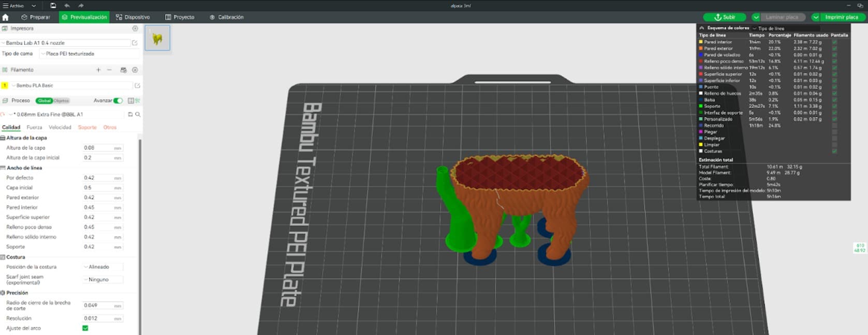Toggle the Ajuste del arco checkbox
Image resolution: width=868 pixels, height=335 pixels.
click(x=85, y=328)
